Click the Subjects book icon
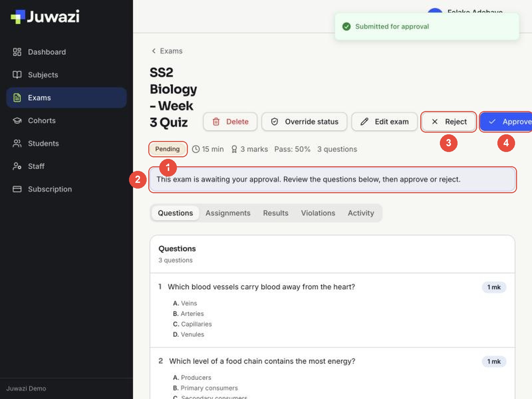The image size is (532, 399). pyautogui.click(x=17, y=75)
